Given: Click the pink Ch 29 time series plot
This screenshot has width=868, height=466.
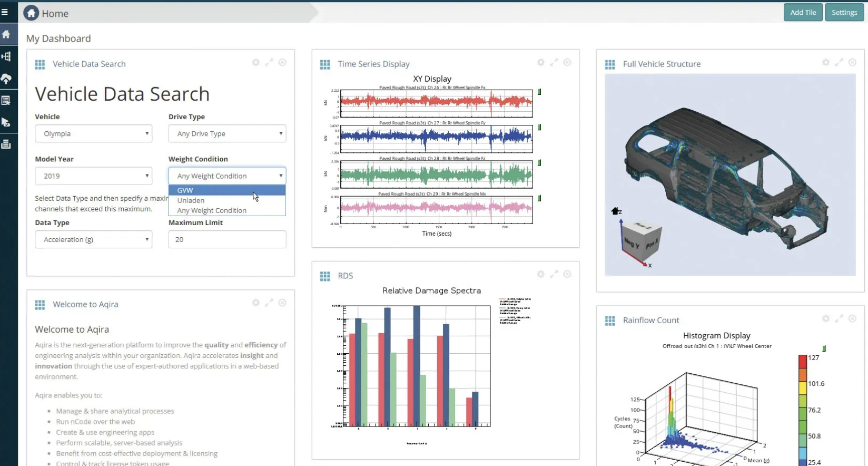Looking at the screenshot, I should [436, 210].
